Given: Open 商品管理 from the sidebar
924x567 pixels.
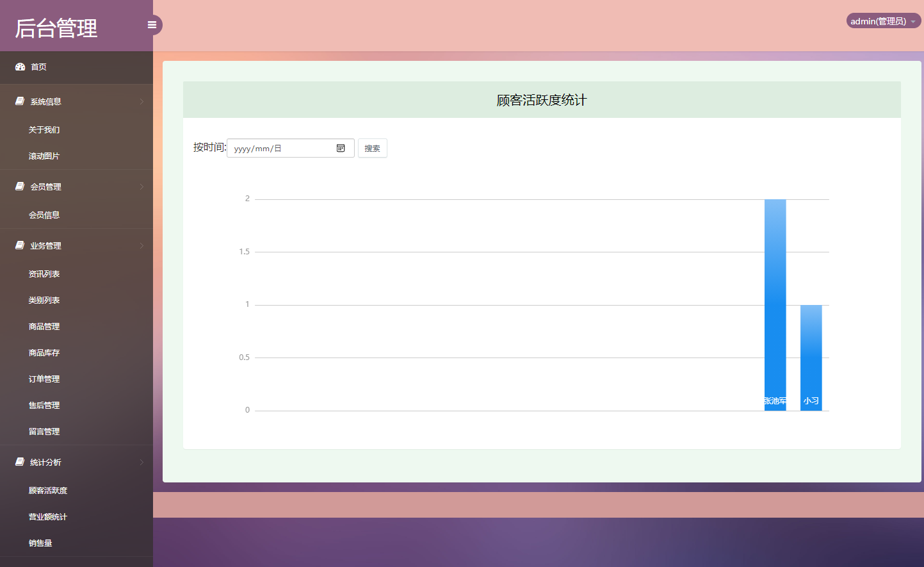Looking at the screenshot, I should [x=44, y=326].
